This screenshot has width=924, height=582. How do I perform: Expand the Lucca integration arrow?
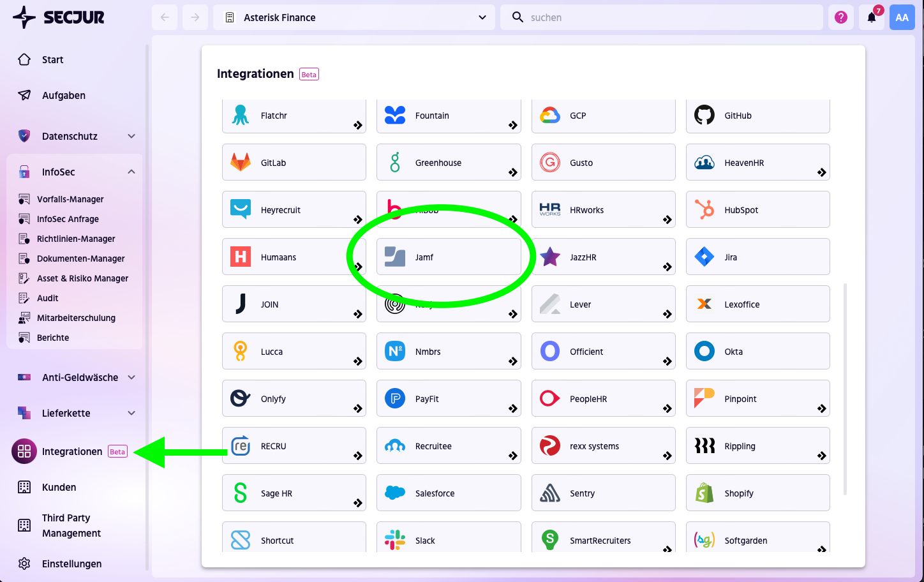358,361
